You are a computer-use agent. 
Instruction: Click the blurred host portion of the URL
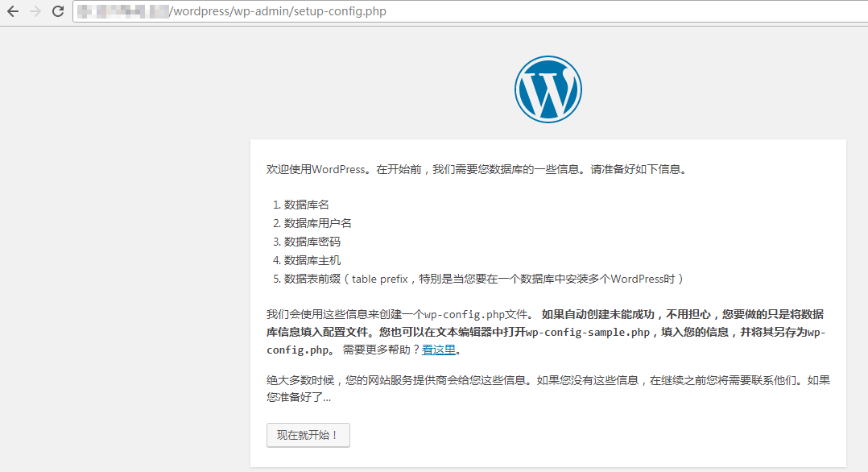pos(121,11)
